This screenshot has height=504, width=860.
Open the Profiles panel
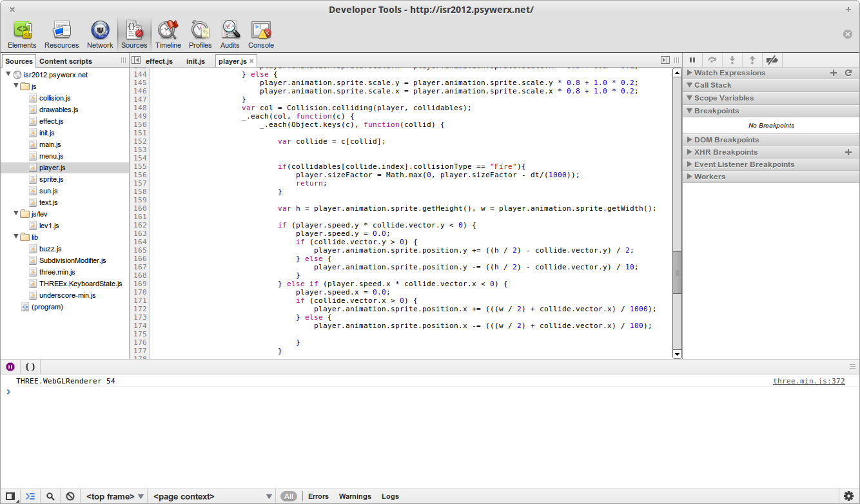(200, 34)
